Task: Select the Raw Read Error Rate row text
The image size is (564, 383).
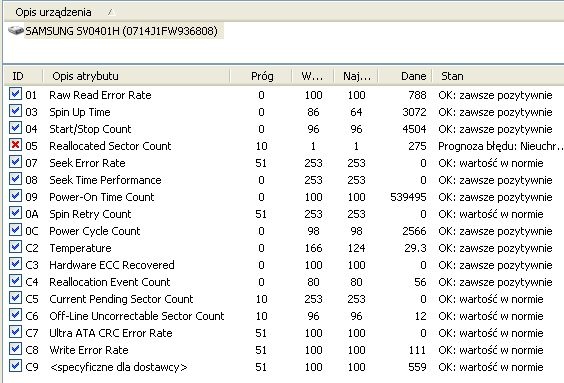Action: [x=100, y=95]
